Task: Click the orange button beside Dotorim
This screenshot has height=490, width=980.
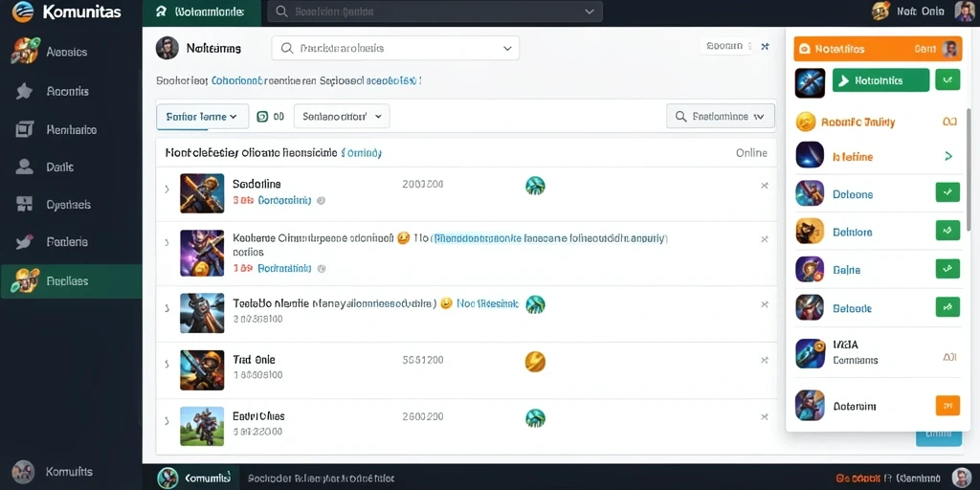Action: point(947,405)
